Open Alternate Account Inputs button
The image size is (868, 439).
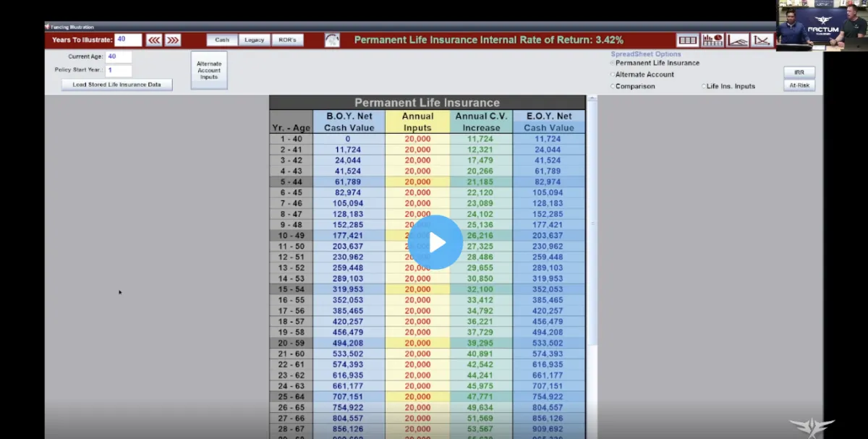[x=209, y=70]
